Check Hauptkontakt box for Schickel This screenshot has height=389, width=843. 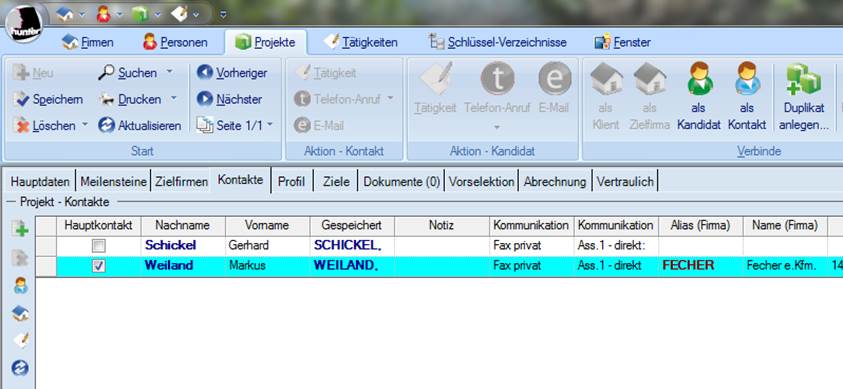[x=98, y=246]
